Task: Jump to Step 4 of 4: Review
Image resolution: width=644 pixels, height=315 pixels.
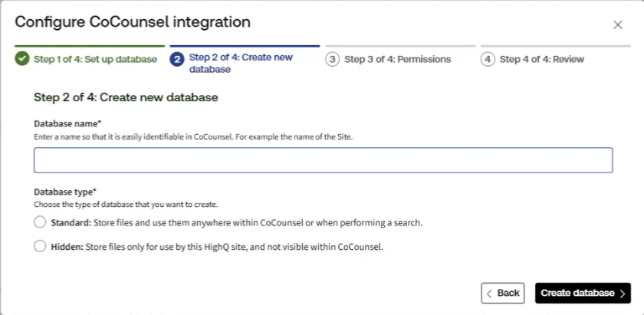Action: [x=541, y=59]
